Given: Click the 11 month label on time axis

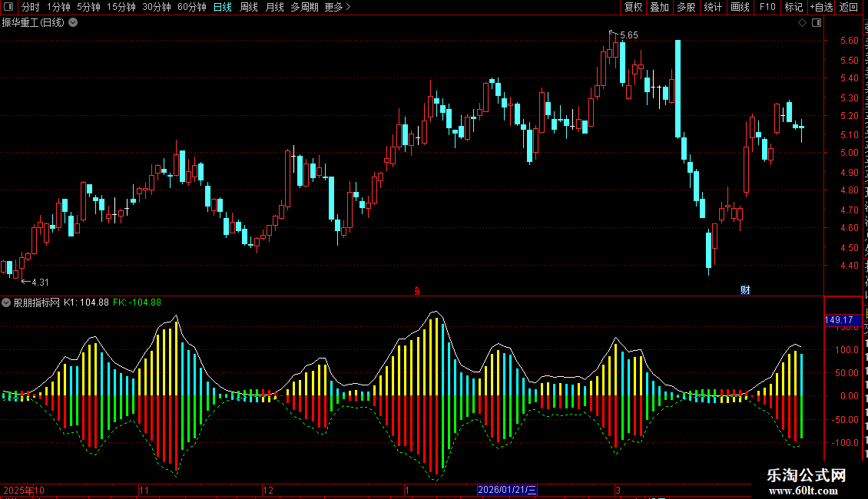Looking at the screenshot, I should tap(144, 490).
